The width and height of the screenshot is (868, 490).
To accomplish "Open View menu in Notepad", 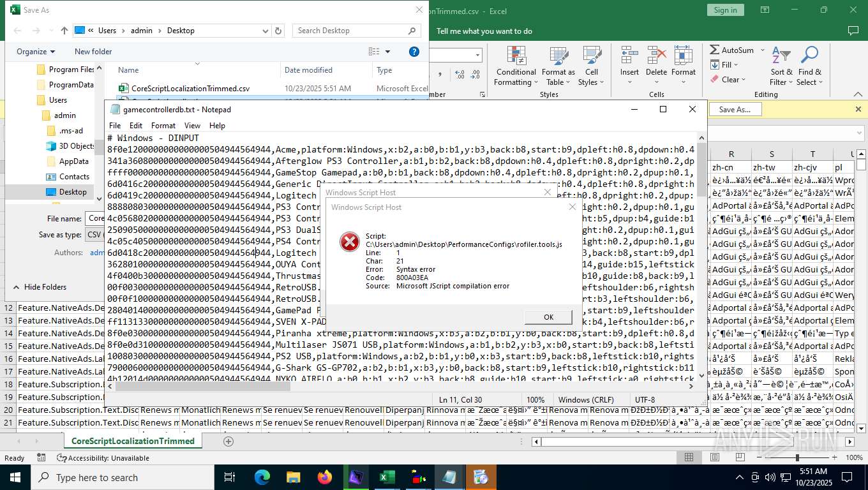I will point(192,125).
